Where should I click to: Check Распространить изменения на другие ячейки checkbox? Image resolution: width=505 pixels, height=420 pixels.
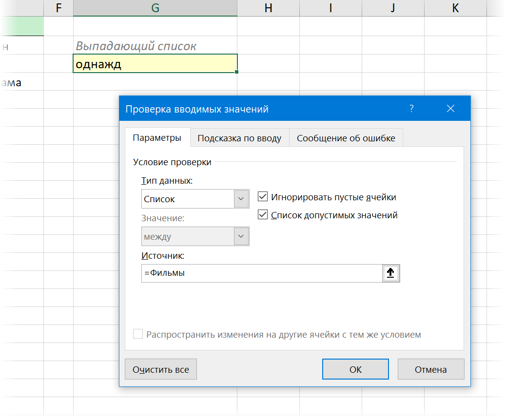[x=138, y=335]
